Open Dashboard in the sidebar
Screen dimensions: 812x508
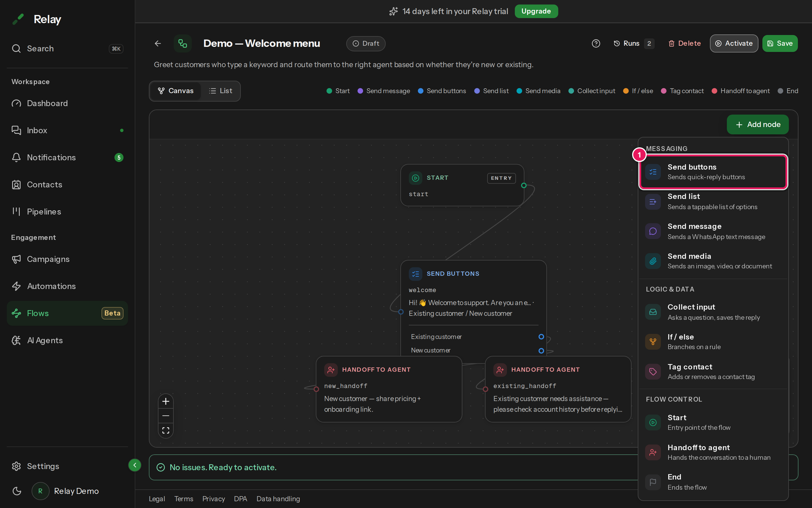67,103
